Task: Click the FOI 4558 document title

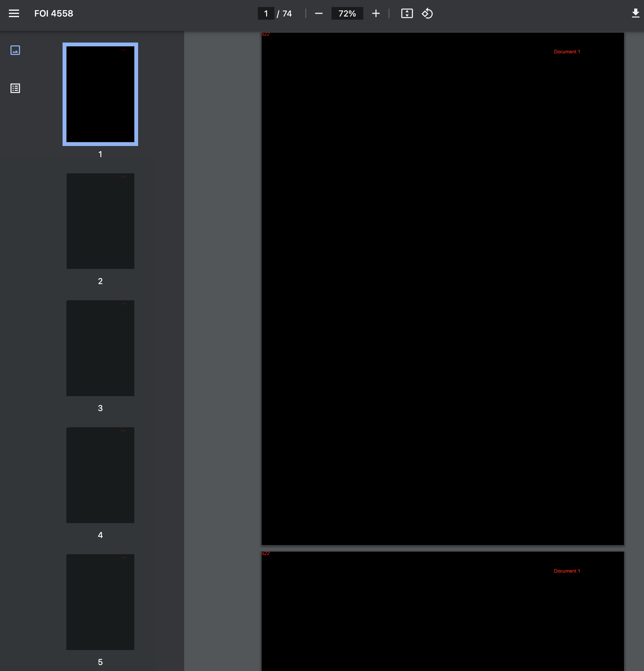Action: pos(54,13)
